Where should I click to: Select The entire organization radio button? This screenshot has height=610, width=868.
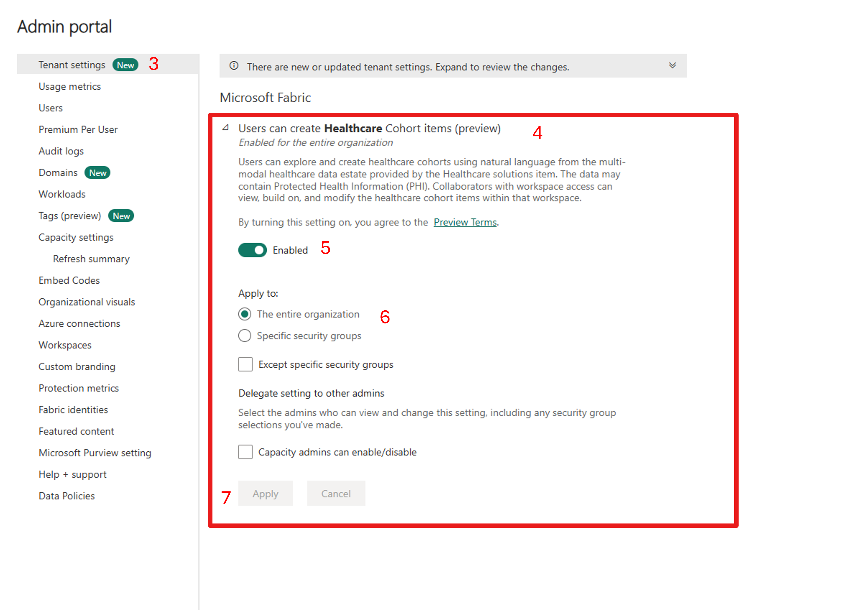click(x=245, y=314)
